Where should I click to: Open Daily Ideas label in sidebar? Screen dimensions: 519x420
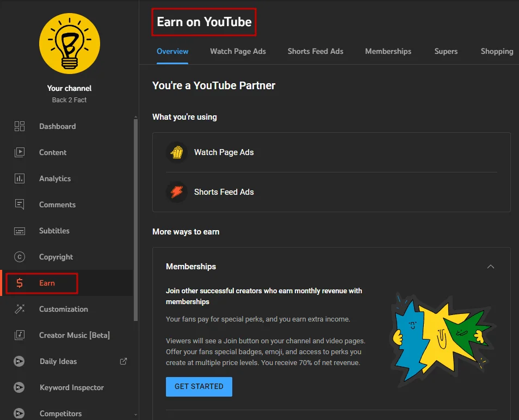coord(58,361)
